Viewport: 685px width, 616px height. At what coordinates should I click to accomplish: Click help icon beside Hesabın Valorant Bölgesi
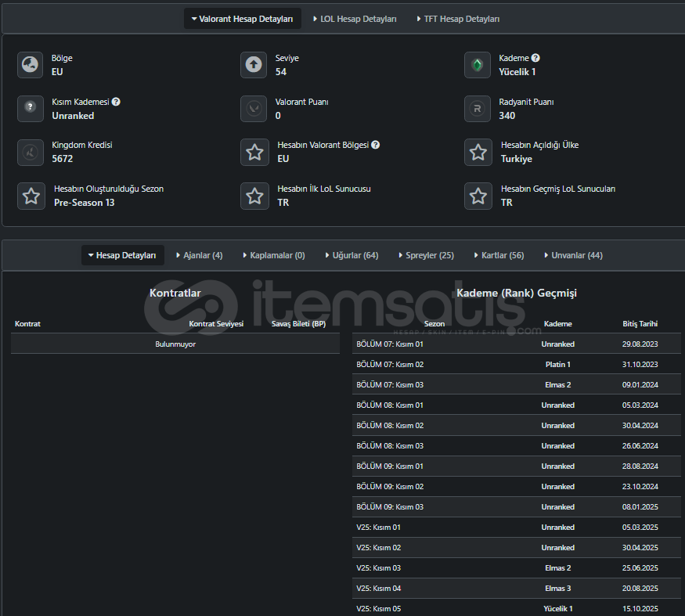point(376,145)
